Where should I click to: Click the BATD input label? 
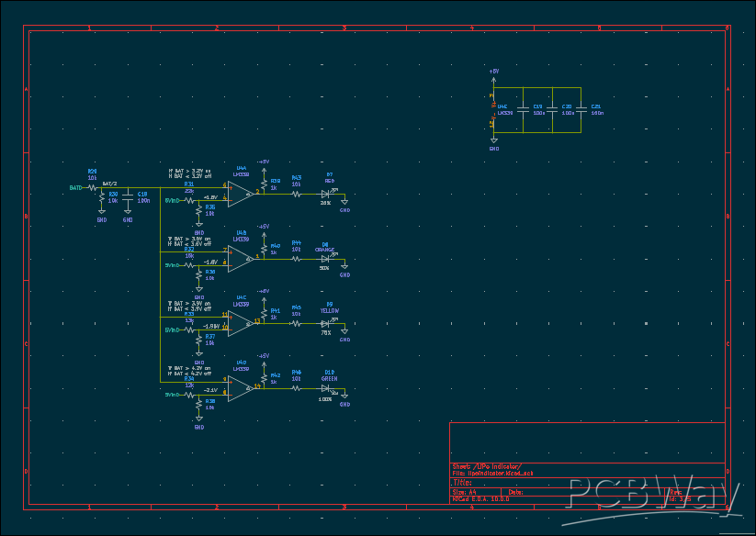pyautogui.click(x=75, y=187)
